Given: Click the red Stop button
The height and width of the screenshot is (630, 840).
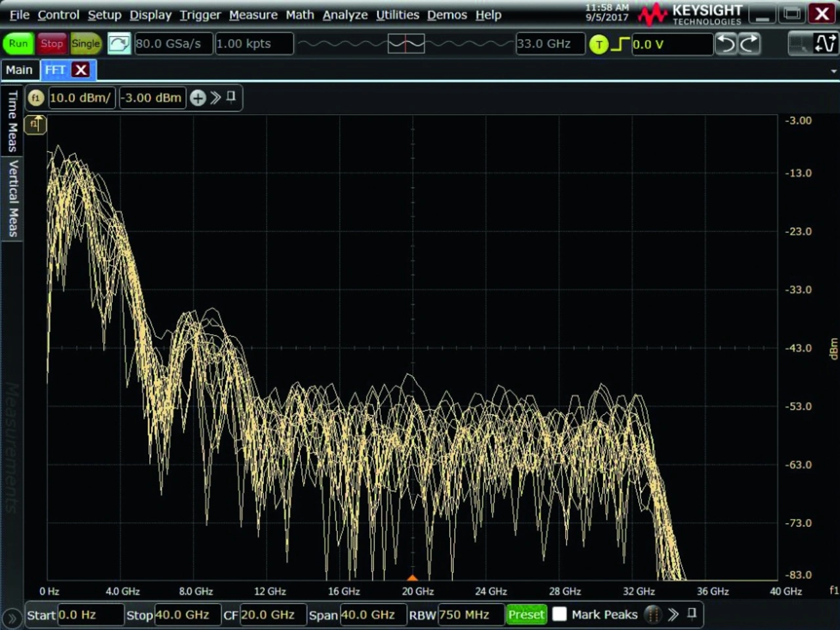Looking at the screenshot, I should (x=52, y=43).
